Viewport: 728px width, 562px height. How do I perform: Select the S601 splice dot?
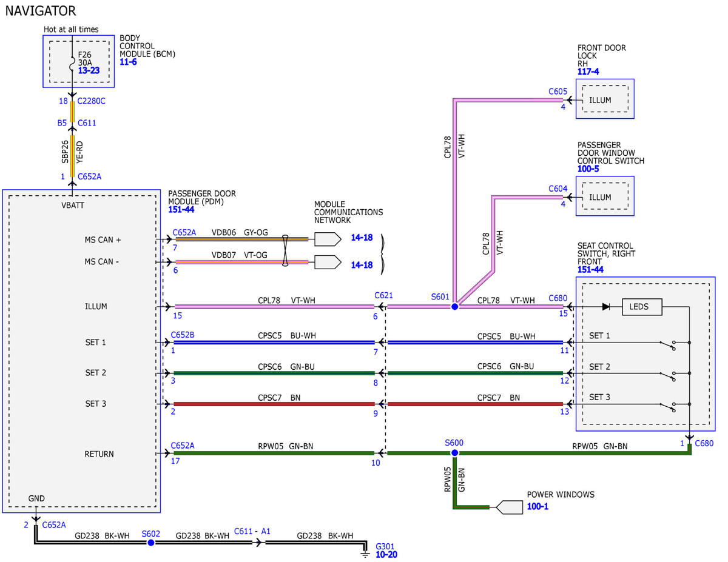(454, 307)
